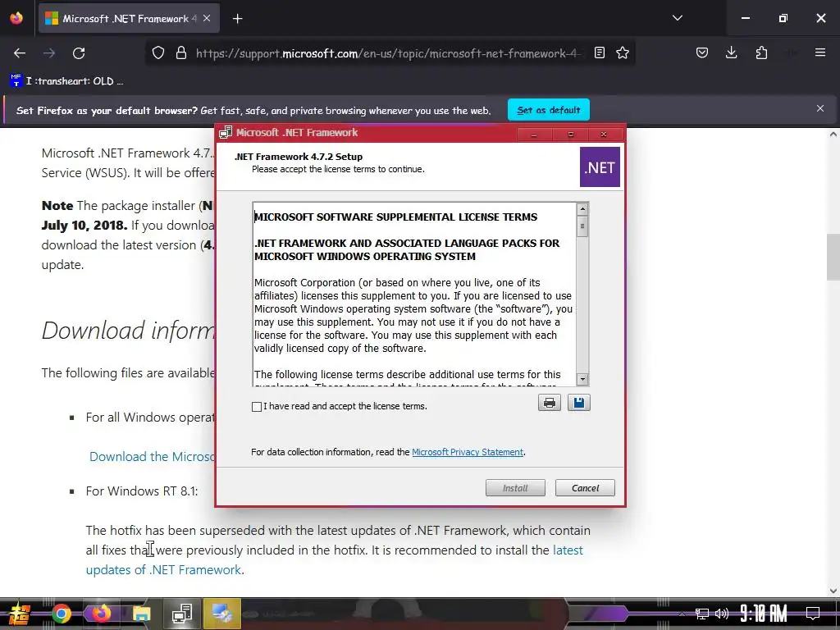Open 'latest updates of .NET Framework' link
This screenshot has height=630, width=840.
point(335,559)
